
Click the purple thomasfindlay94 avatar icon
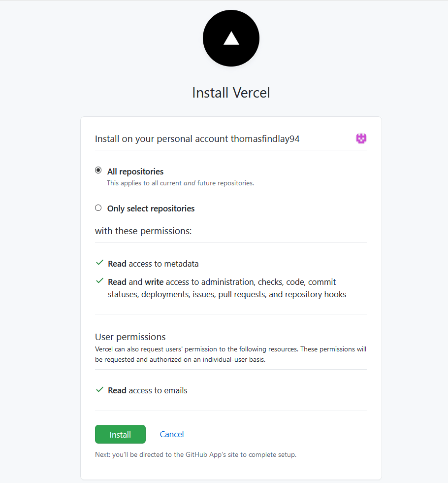(x=361, y=138)
